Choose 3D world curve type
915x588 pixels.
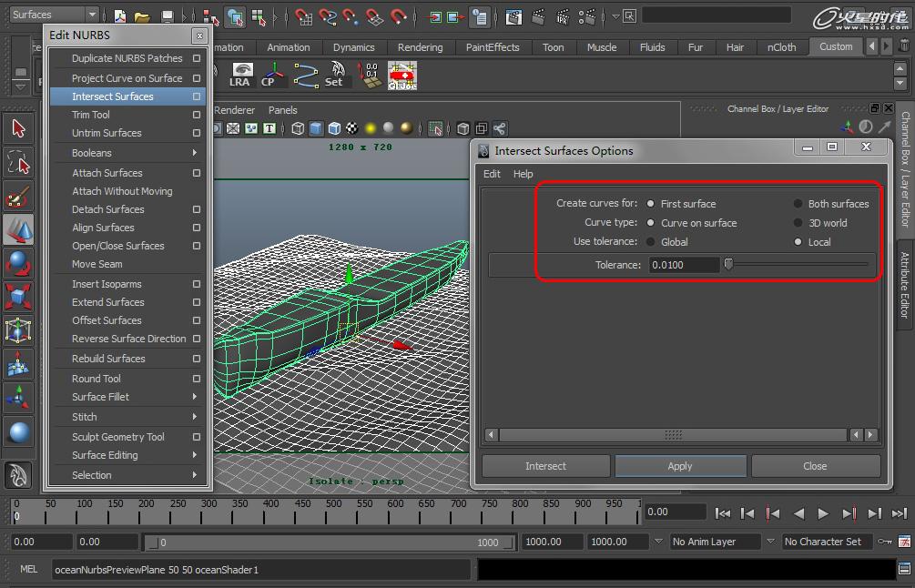click(798, 223)
